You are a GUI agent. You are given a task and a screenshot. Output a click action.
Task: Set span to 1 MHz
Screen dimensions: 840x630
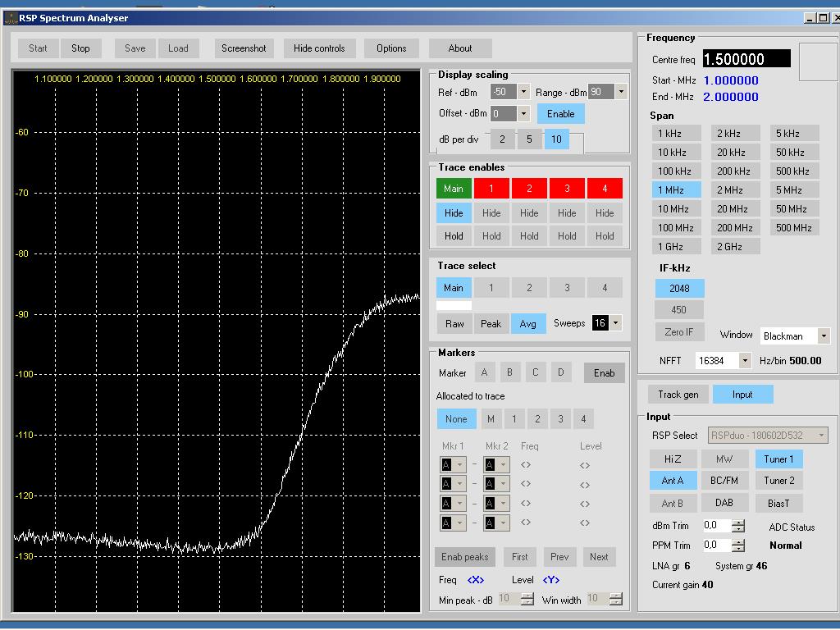point(676,189)
